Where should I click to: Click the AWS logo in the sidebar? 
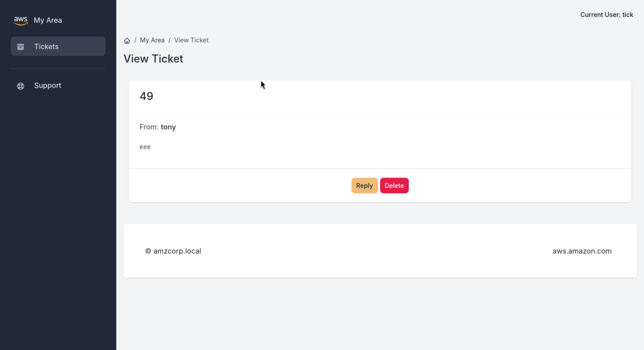[21, 21]
